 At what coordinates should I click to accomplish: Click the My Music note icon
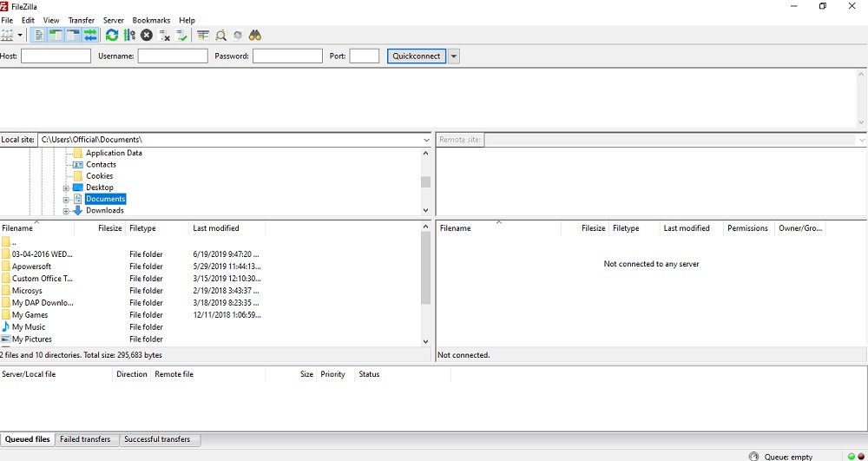click(5, 327)
